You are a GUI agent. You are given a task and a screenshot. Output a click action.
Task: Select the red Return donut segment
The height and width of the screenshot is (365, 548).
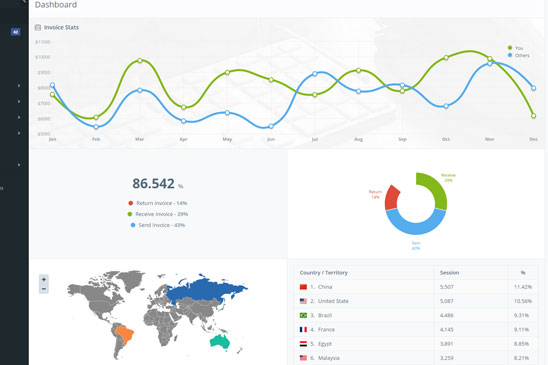[x=391, y=198]
